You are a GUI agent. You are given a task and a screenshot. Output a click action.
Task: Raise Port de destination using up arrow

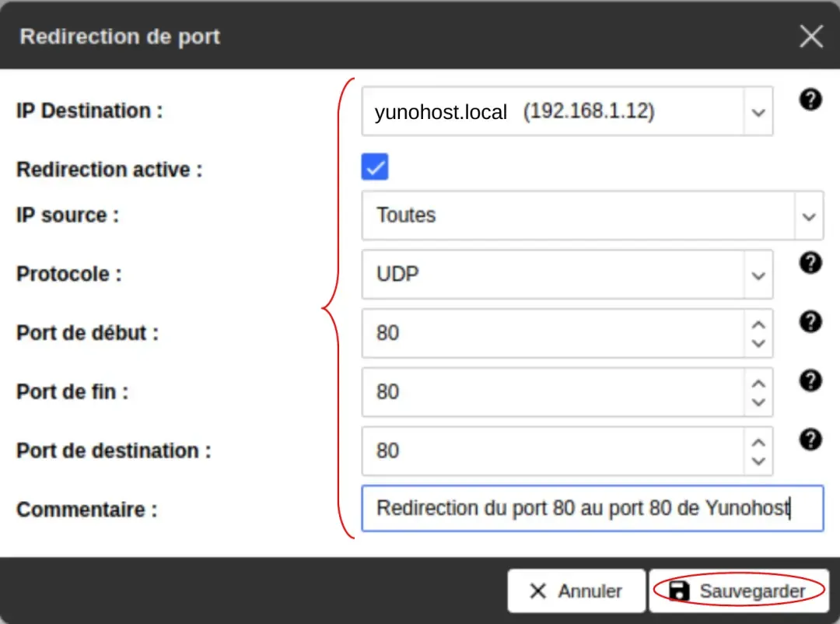(x=758, y=443)
